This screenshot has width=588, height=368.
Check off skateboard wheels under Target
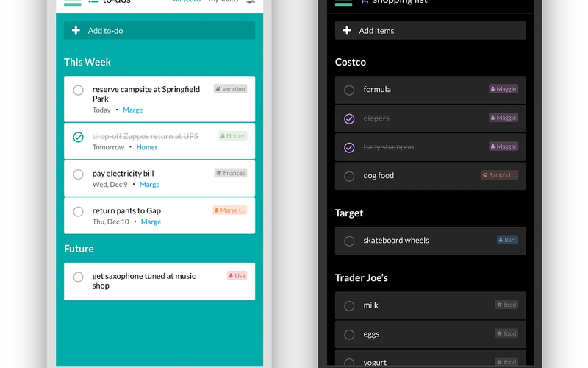click(x=349, y=241)
